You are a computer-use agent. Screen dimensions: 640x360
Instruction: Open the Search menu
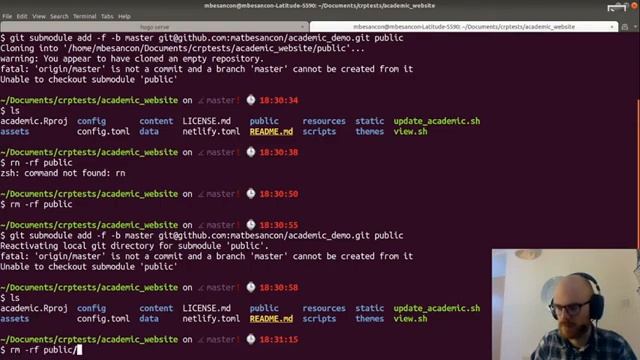coord(59,16)
